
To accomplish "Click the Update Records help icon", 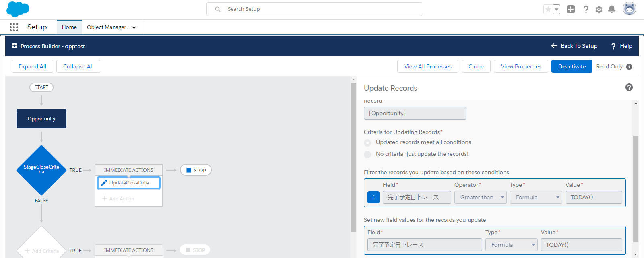I will (x=629, y=87).
